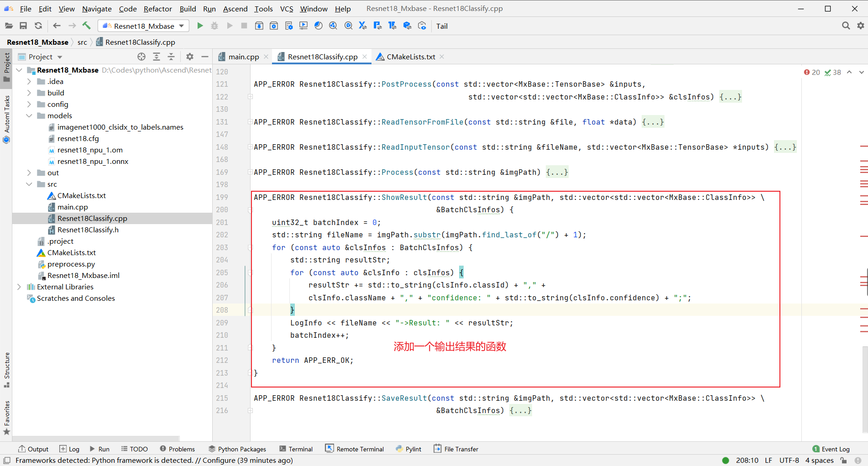
Task: Close the CMakeLists.txt editor tab
Action: tap(442, 57)
